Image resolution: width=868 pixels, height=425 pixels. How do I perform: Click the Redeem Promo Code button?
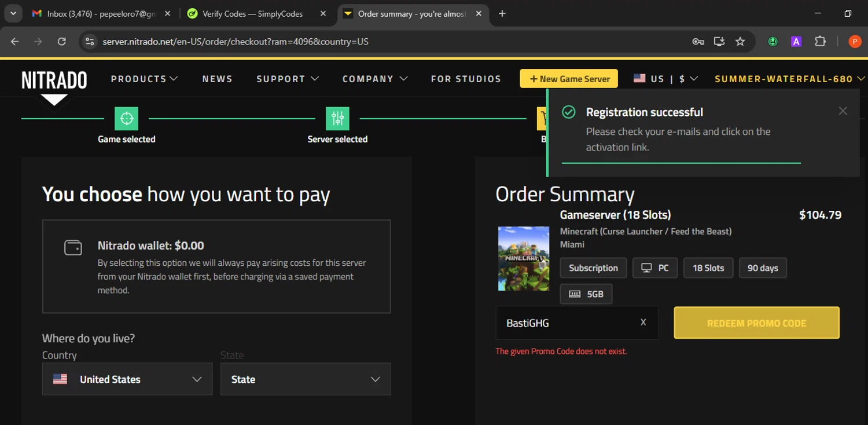(x=756, y=323)
